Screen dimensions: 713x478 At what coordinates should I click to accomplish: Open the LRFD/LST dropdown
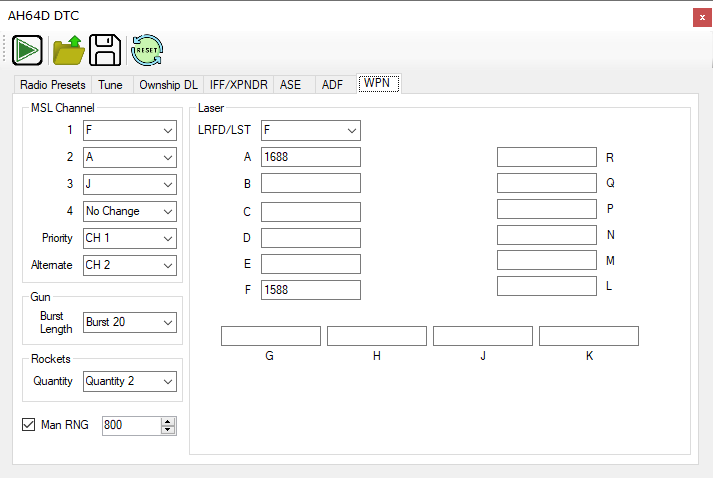coord(311,131)
